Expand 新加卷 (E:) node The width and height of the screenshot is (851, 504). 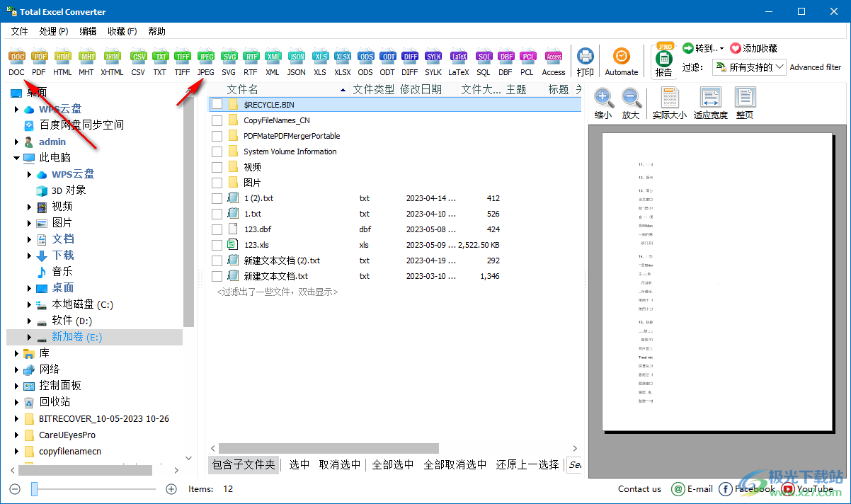[30, 338]
